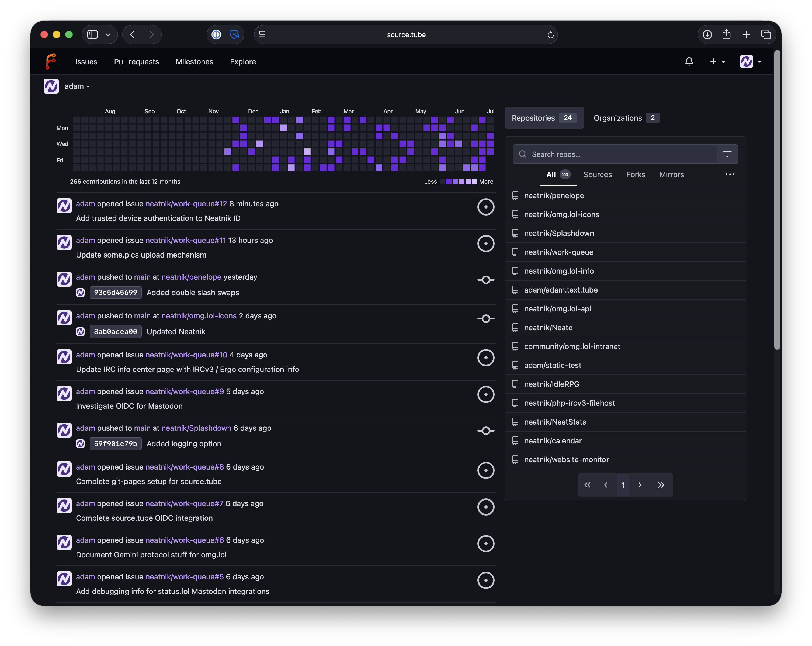Open Safari tab group dropdown chevron
812x646 pixels.
coord(108,35)
